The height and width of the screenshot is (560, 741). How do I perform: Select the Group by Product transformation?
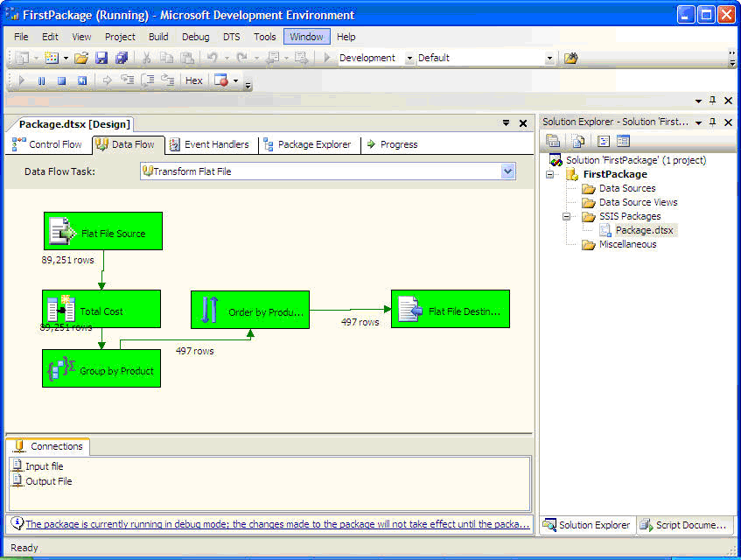101,369
